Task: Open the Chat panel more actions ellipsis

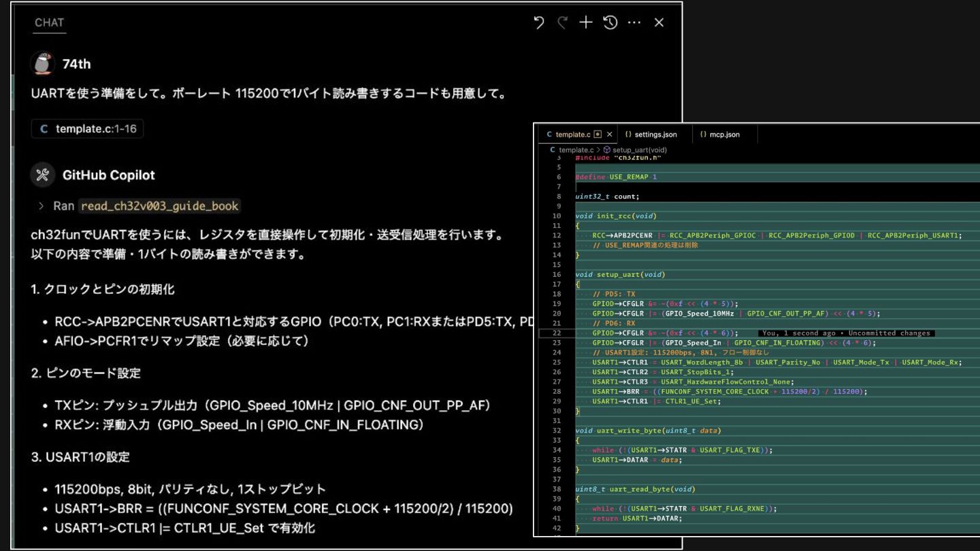Action: (x=634, y=22)
